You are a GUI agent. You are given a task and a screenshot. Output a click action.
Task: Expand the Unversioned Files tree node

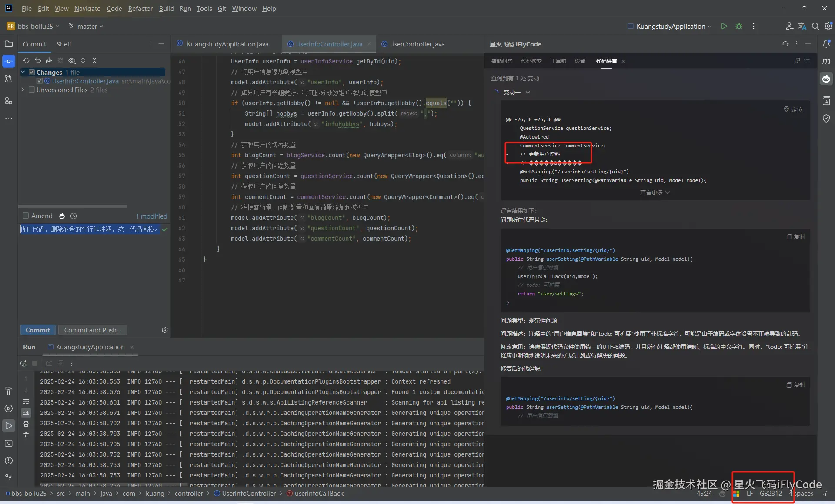point(23,90)
